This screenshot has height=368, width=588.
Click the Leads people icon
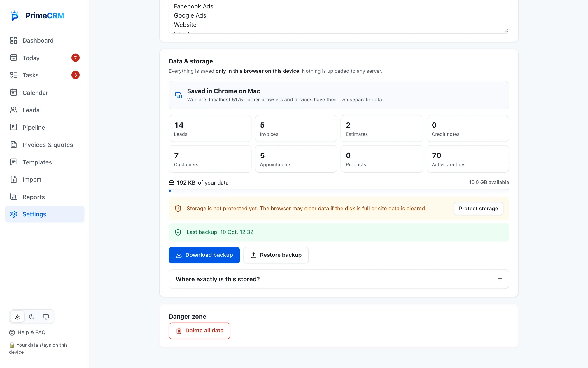point(14,110)
